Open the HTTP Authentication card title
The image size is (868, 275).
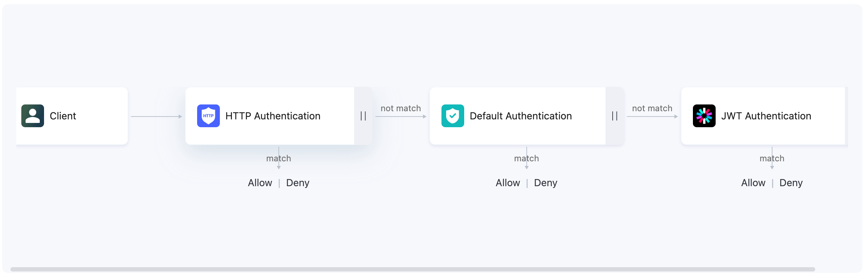(x=273, y=116)
